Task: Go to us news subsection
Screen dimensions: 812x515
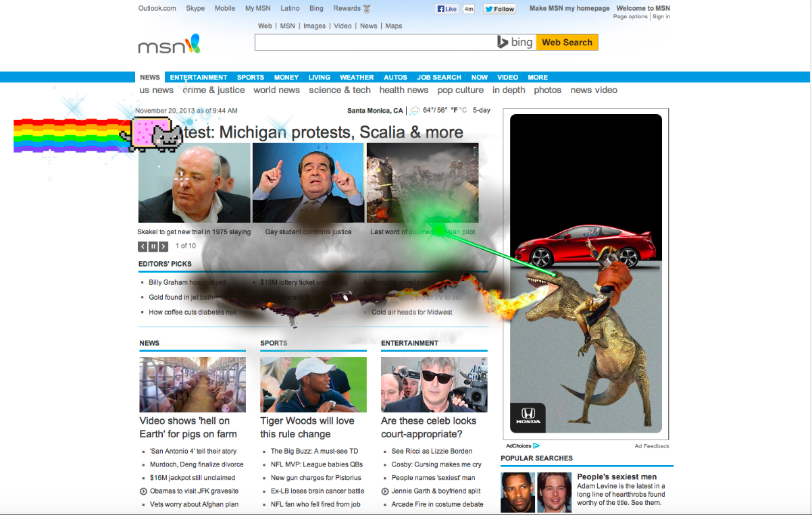Action: click(x=157, y=90)
